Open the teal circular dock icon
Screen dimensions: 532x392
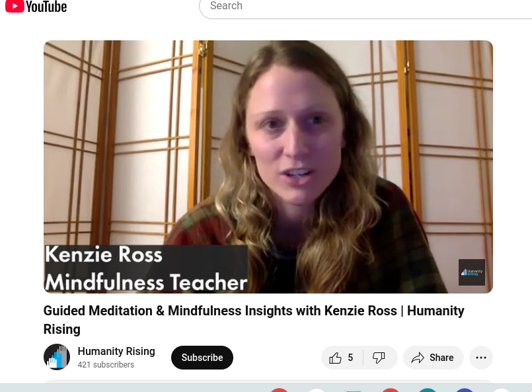tap(428, 390)
